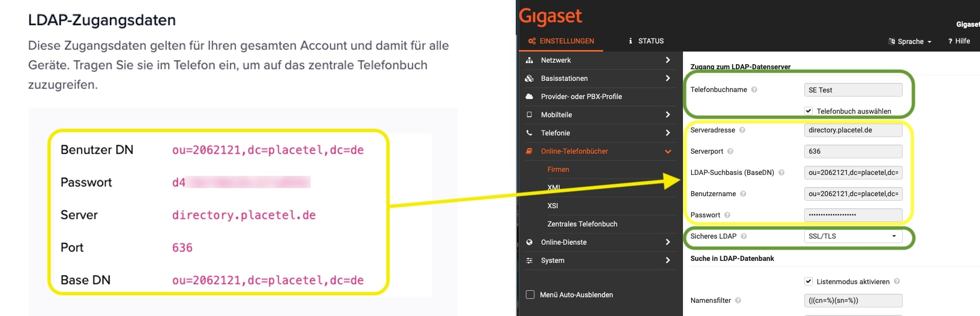
Task: Click the Netzwerk sidebar icon
Action: point(529,60)
